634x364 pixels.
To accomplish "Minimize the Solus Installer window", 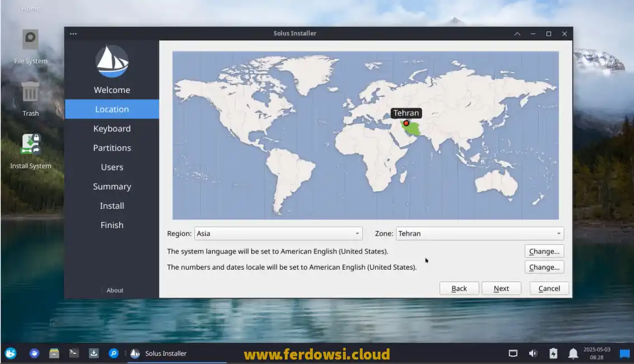I will pyautogui.click(x=533, y=34).
